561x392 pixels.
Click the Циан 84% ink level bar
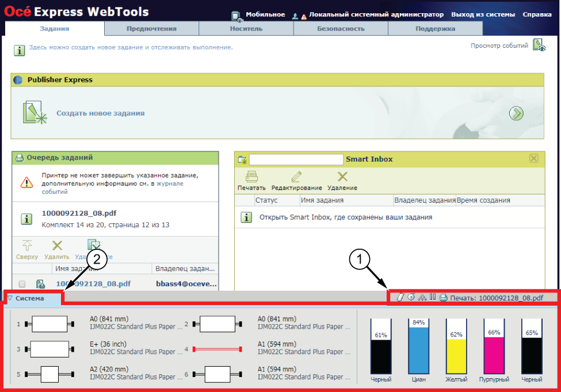click(x=419, y=346)
